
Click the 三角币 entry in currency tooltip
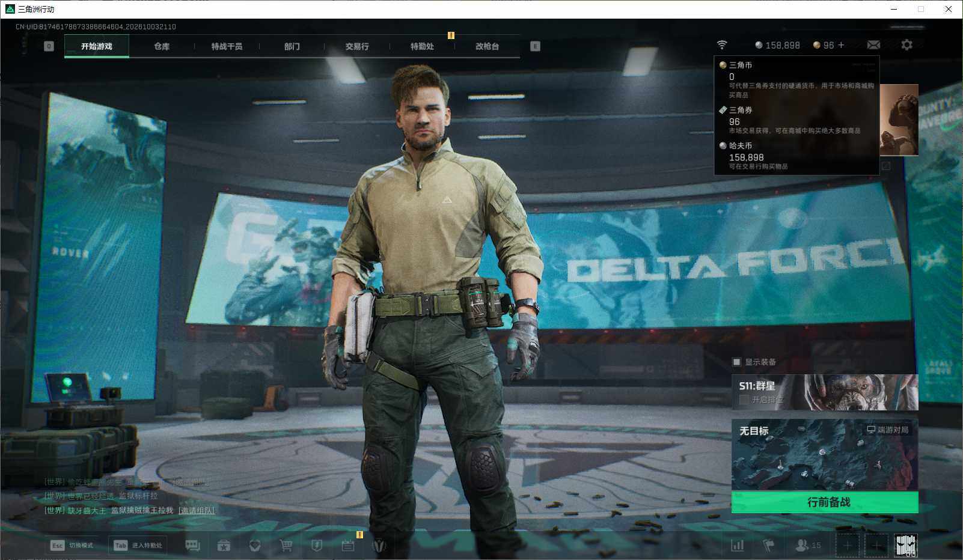pos(796,80)
